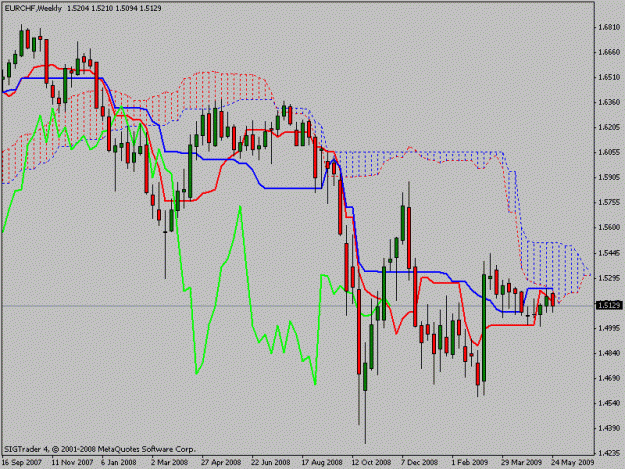Click the EURCHF,Weekly chart title
The width and height of the screenshot is (625, 469).
pyautogui.click(x=33, y=8)
